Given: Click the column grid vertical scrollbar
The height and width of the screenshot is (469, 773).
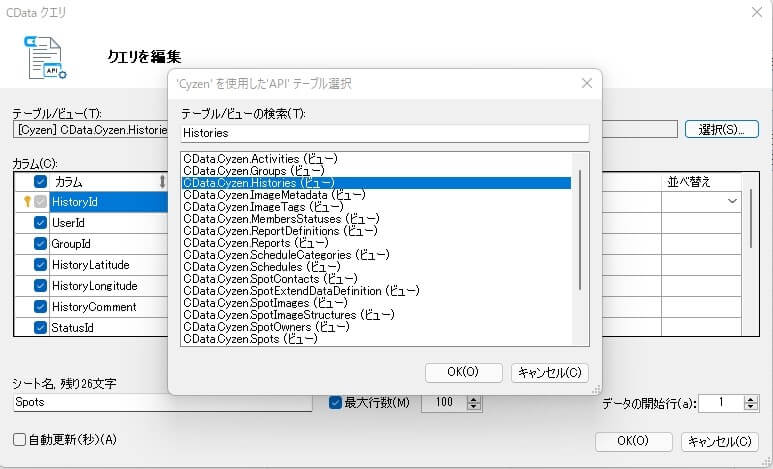Looking at the screenshot, I should [x=751, y=218].
